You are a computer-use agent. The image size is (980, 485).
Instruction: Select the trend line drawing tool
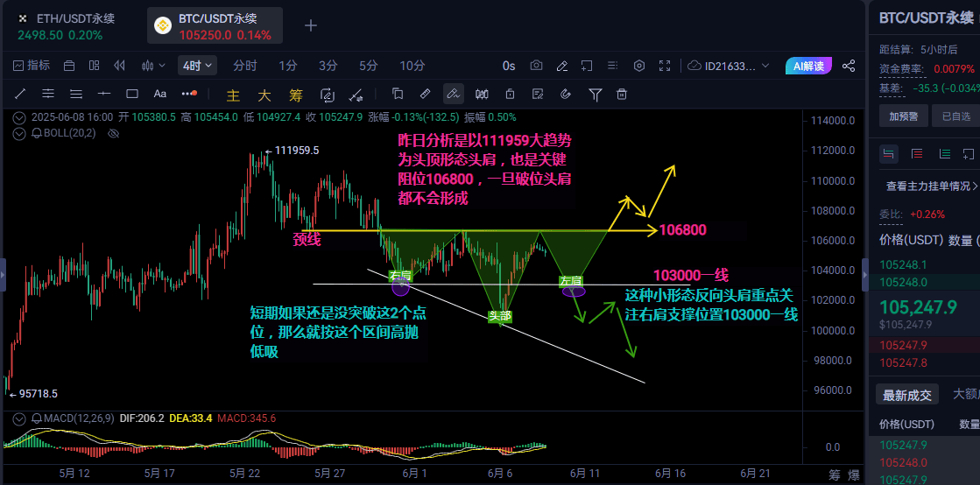pos(20,94)
